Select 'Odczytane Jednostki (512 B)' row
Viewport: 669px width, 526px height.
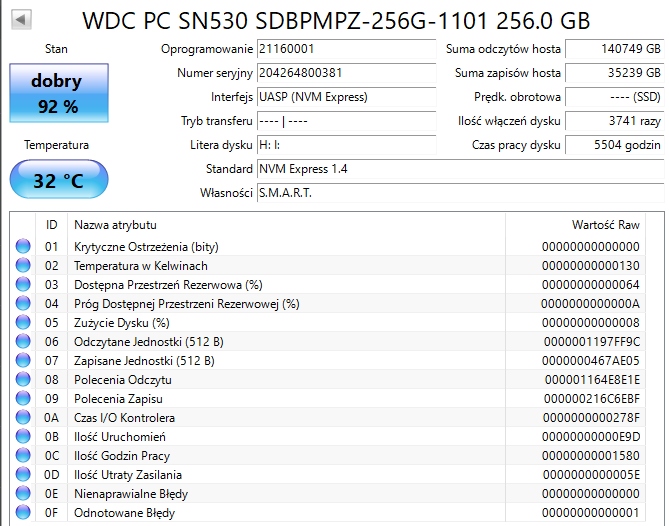[x=328, y=341]
